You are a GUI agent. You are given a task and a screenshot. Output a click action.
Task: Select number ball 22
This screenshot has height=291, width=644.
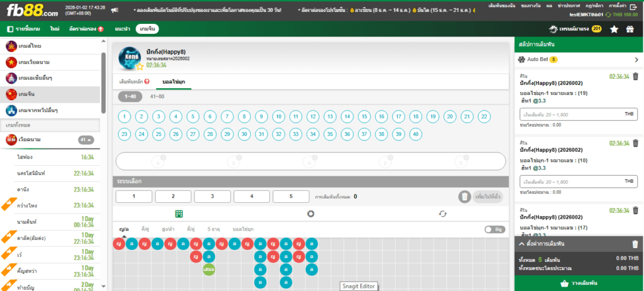[x=484, y=117]
